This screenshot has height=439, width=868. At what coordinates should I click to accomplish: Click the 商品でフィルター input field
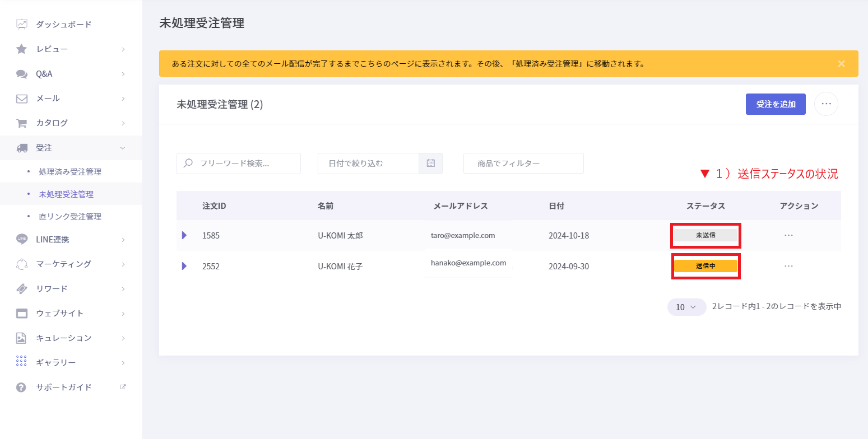523,164
